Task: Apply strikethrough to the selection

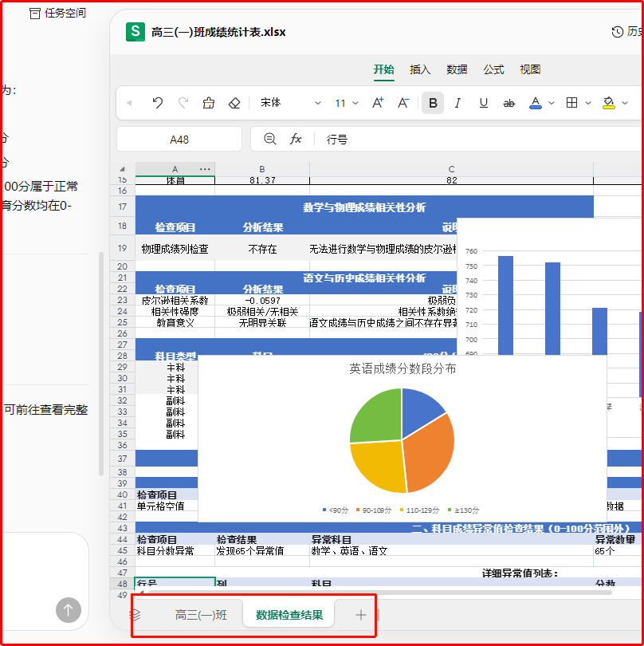Action: [507, 103]
